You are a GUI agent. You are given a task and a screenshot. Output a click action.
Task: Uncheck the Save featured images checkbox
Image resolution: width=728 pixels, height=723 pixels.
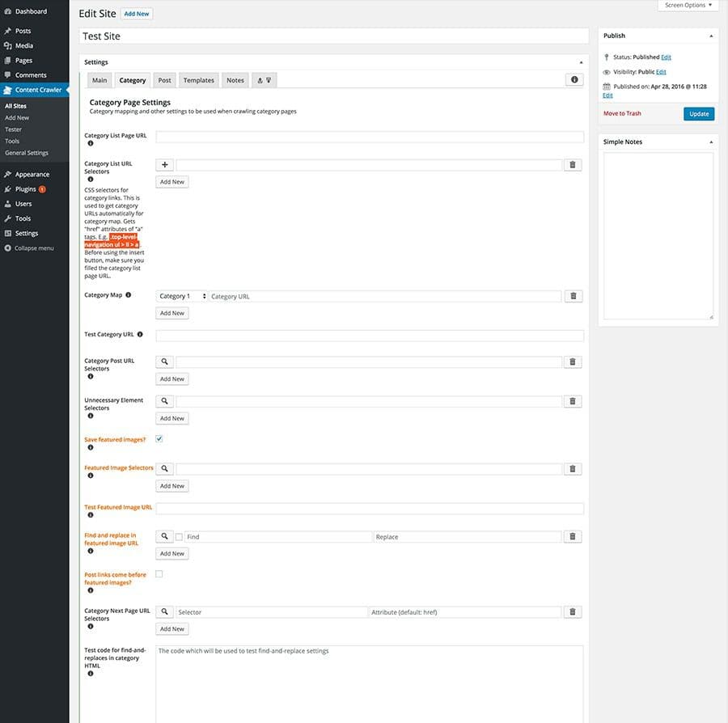pyautogui.click(x=159, y=438)
